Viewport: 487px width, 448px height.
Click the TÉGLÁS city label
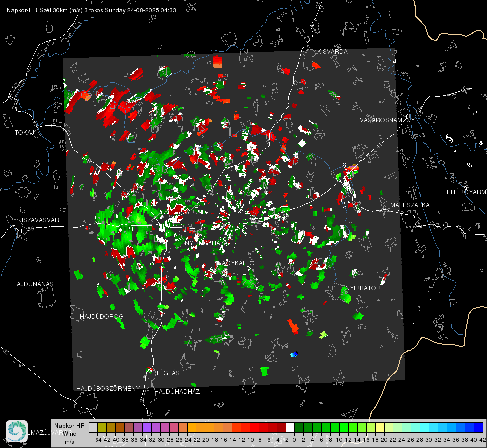pos(168,373)
